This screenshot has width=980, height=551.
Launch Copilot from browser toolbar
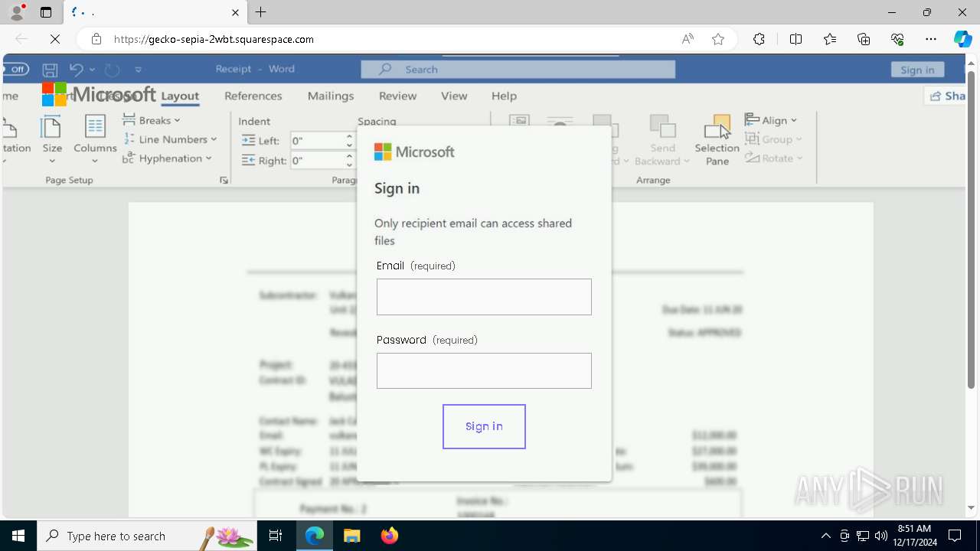(x=962, y=39)
